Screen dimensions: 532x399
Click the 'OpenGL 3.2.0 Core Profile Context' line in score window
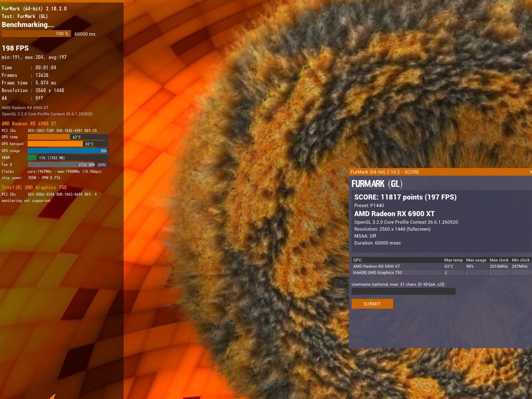click(x=406, y=222)
